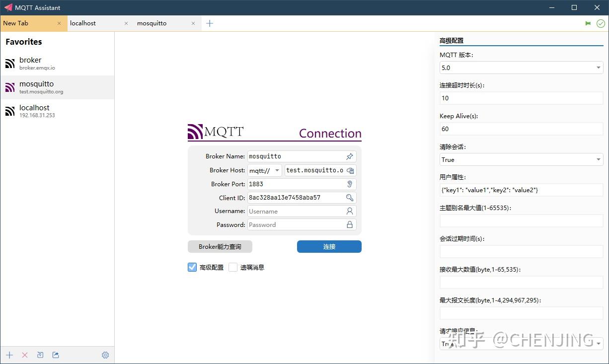Pin the Broker Name field
This screenshot has width=609, height=364.
(x=350, y=156)
